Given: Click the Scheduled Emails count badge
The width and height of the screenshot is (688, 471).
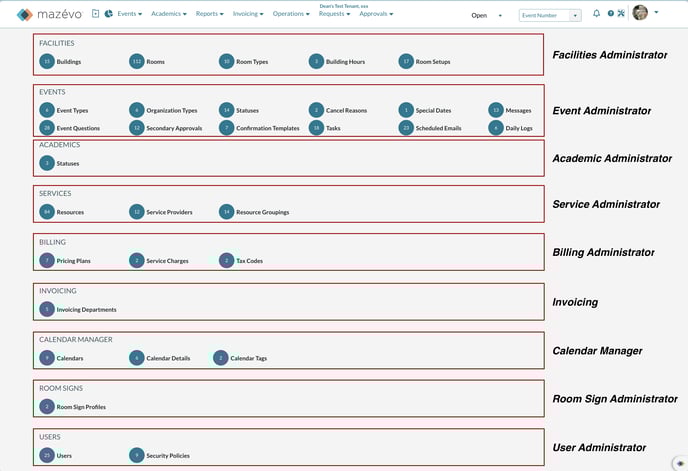Looking at the screenshot, I should (406, 128).
